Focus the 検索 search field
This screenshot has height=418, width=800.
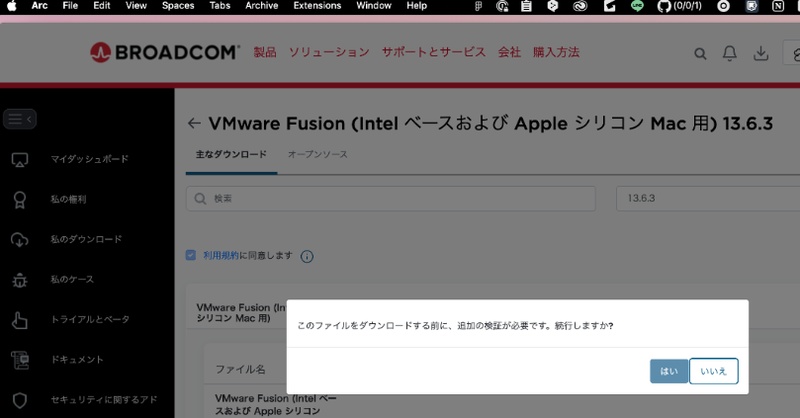click(x=391, y=199)
